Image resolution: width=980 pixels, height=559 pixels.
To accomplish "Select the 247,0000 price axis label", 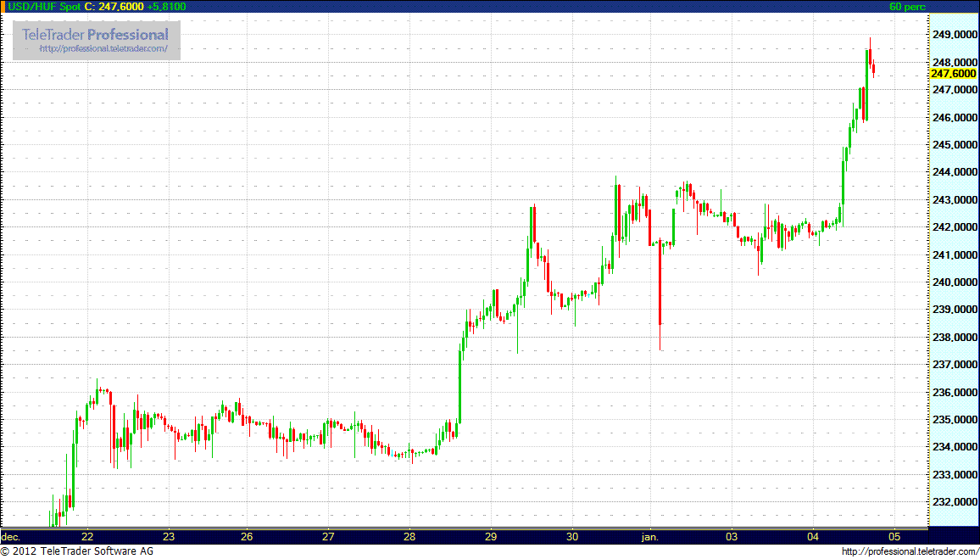I will tap(955, 90).
